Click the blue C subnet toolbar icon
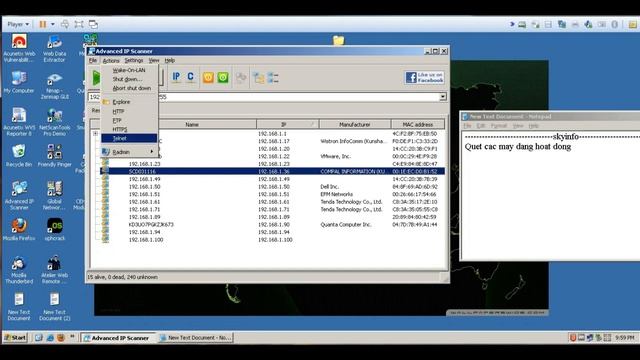 coord(191,77)
